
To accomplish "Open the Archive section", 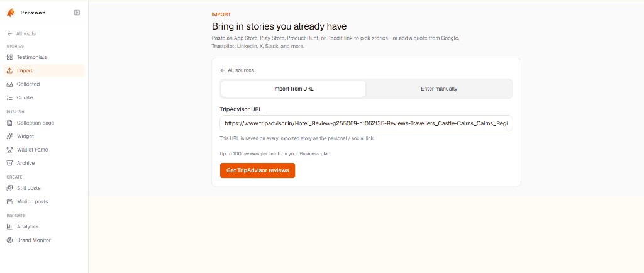I will 44,163.
